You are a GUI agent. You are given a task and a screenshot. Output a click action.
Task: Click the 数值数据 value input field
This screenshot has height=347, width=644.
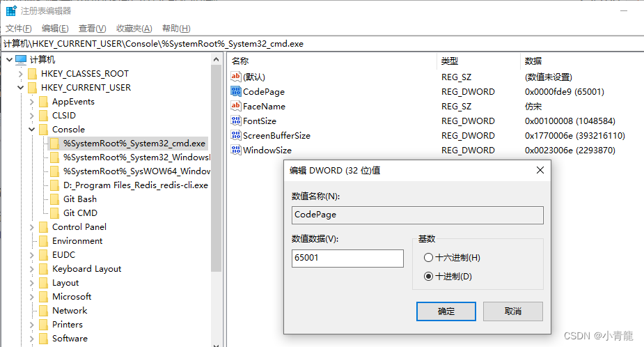coord(347,259)
